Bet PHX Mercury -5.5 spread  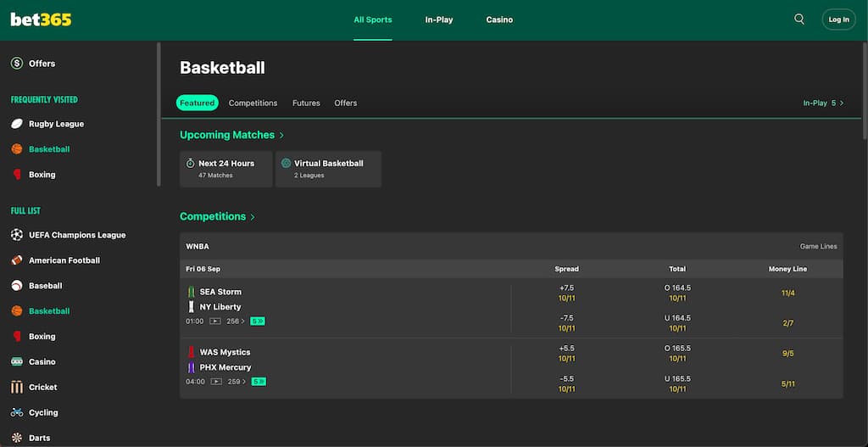click(x=566, y=384)
